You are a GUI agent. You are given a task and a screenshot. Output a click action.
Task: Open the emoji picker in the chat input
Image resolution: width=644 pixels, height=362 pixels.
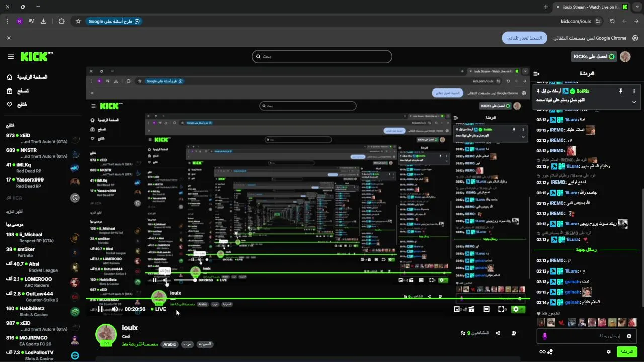[x=629, y=336]
